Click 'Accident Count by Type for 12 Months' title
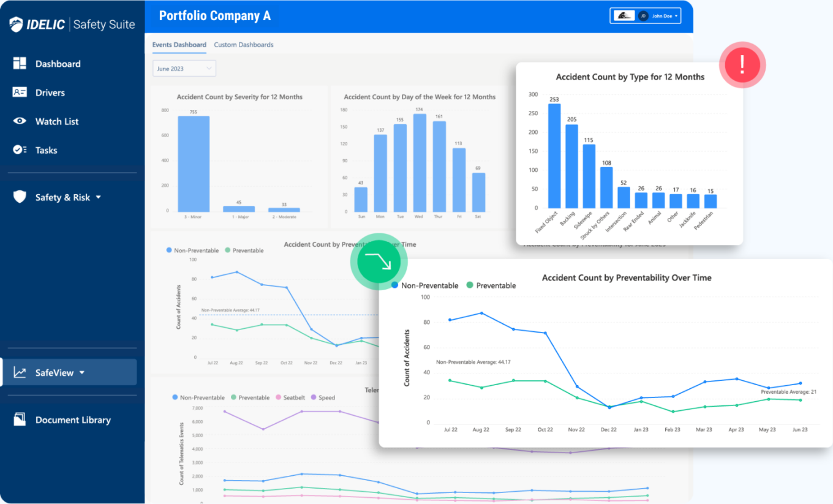 pos(630,77)
